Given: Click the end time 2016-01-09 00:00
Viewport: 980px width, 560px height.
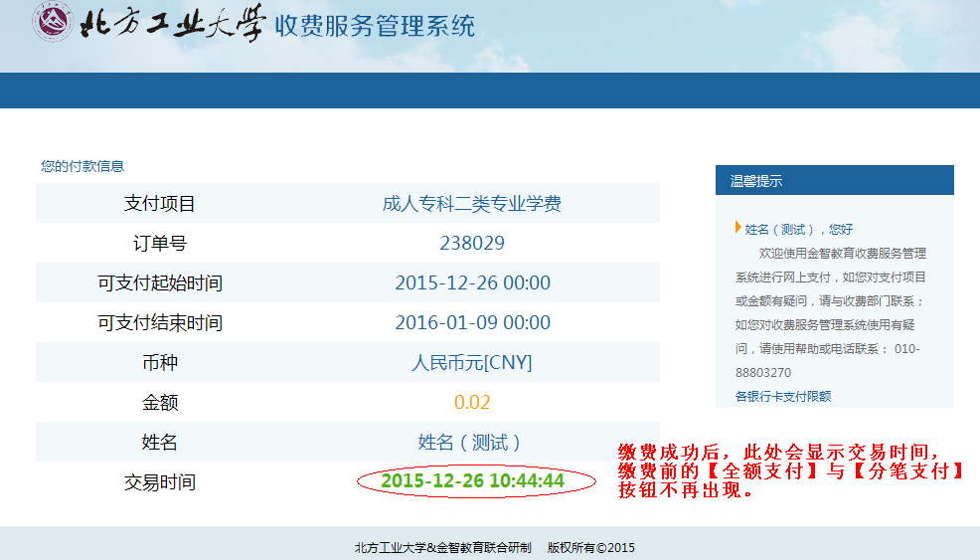Looking at the screenshot, I should [x=472, y=323].
